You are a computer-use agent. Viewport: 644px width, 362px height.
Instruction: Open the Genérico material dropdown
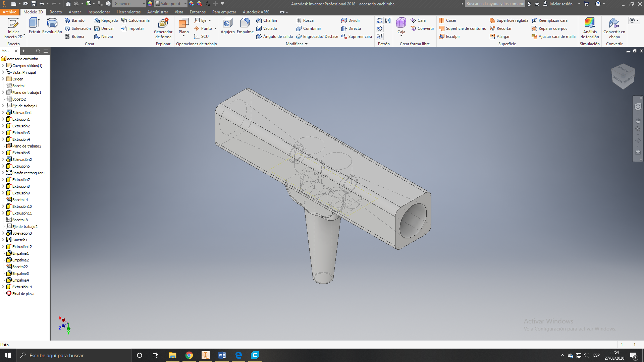tap(144, 4)
